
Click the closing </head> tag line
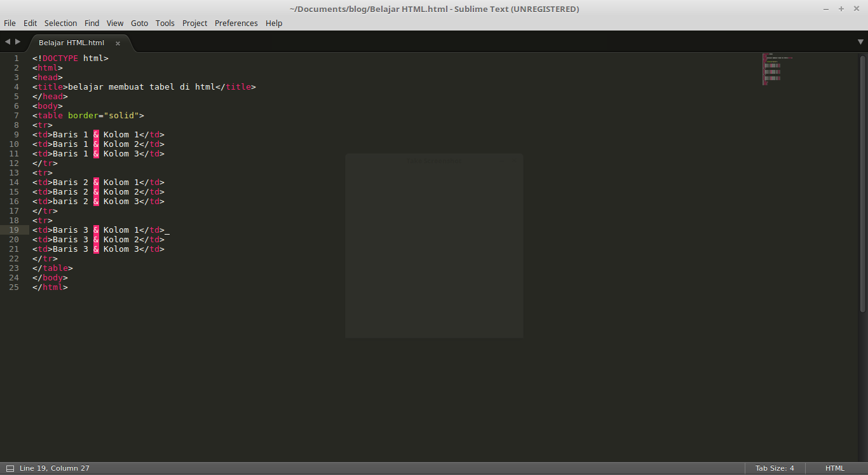pos(50,96)
